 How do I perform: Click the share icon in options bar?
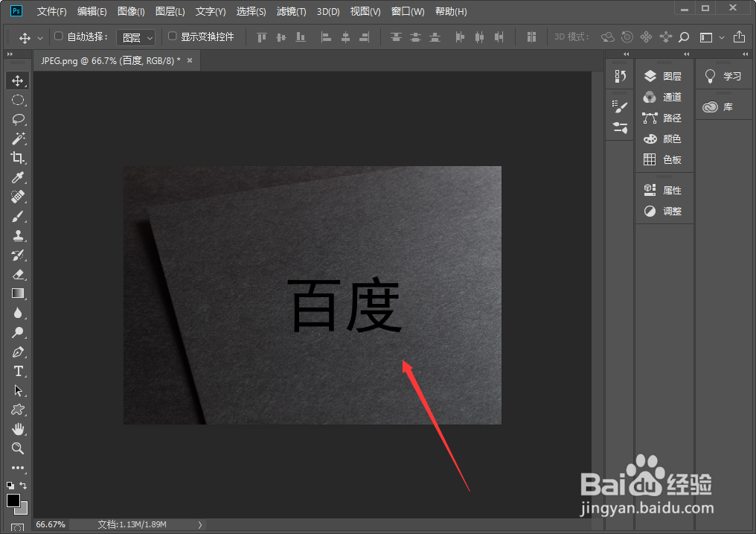[739, 36]
